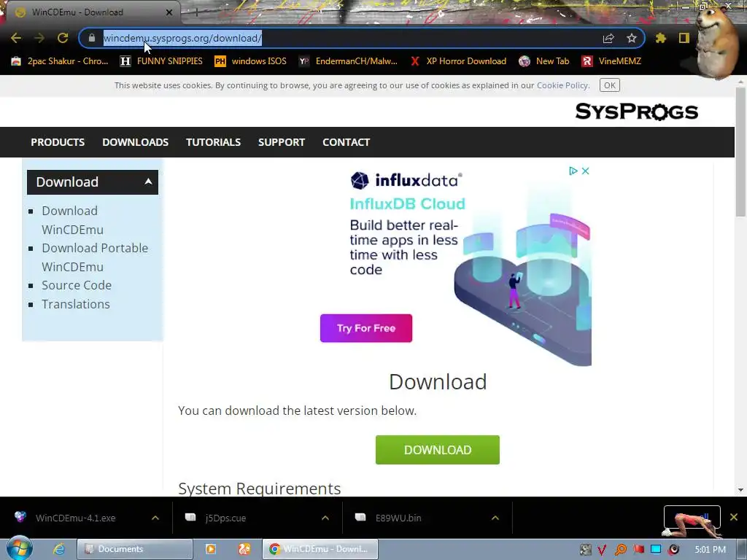Click the green DOWNLOAD button
Viewport: 747px width, 560px height.
pos(438,449)
